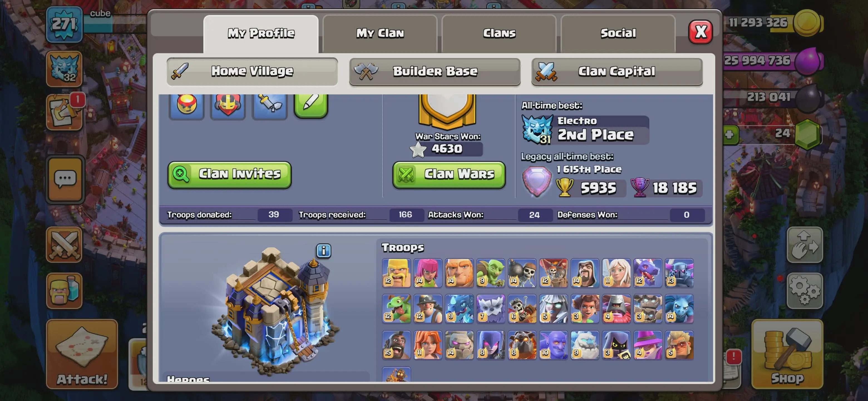Click the Clan Wars button
This screenshot has height=401, width=868.
click(449, 174)
